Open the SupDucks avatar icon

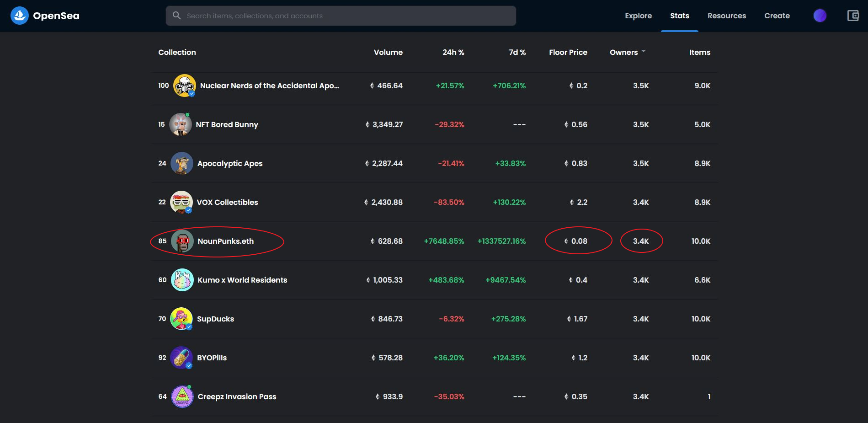coord(181,319)
